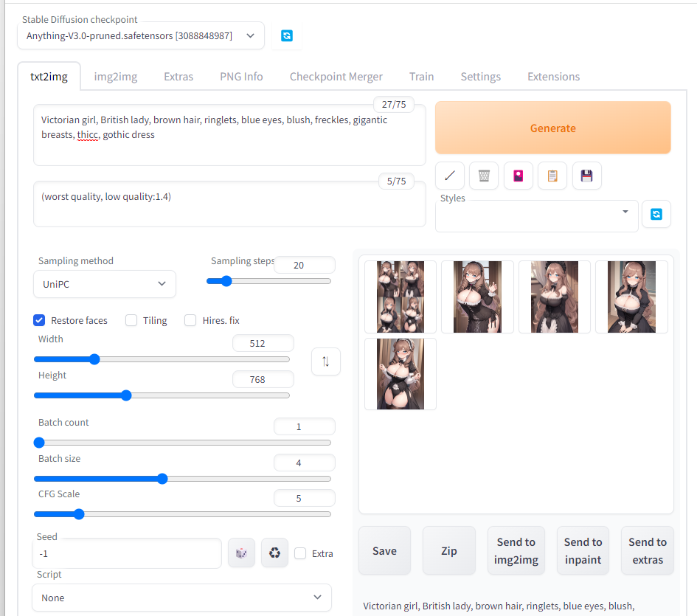
Task: Open the Sampling method dropdown
Action: click(105, 284)
